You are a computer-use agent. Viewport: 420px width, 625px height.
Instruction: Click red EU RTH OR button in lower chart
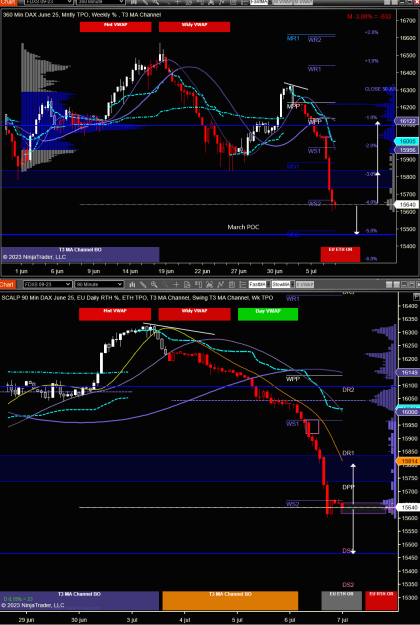coord(381,601)
